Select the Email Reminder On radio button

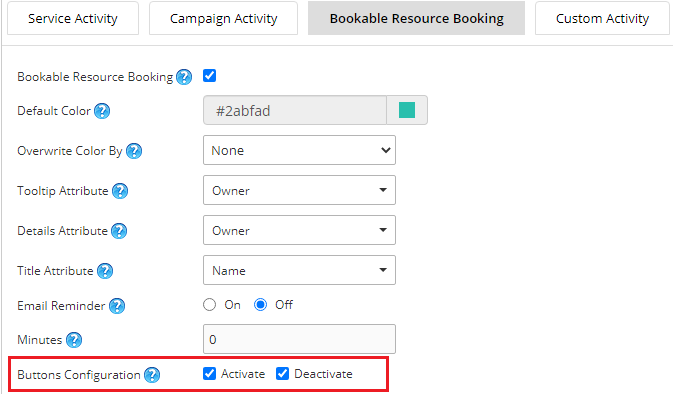pos(209,305)
